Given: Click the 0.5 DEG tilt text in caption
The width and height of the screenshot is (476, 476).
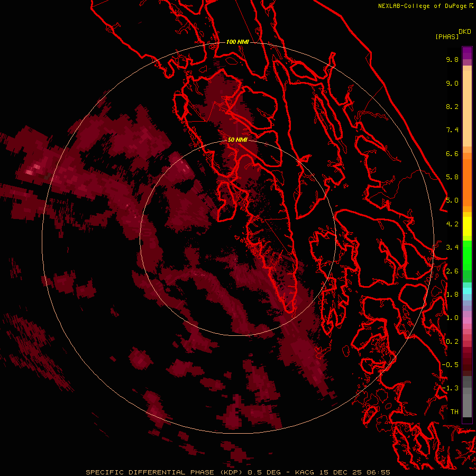Looking at the screenshot, I should coord(264,472).
